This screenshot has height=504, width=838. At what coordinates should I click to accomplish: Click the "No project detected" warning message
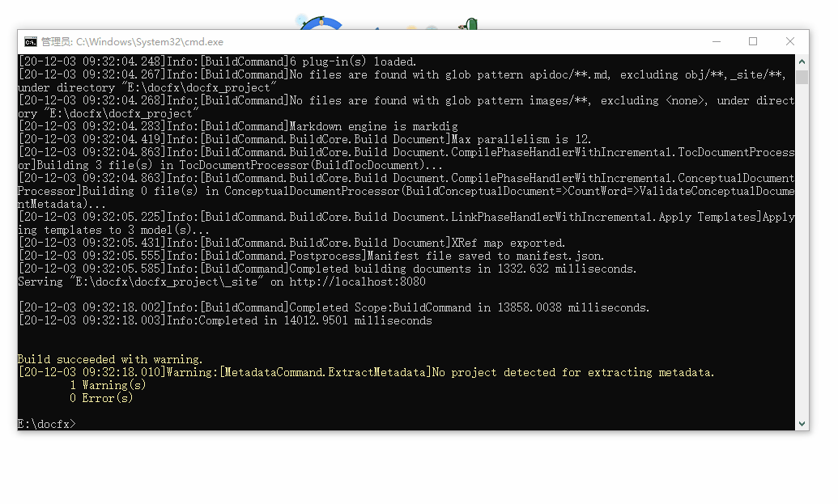pos(573,372)
